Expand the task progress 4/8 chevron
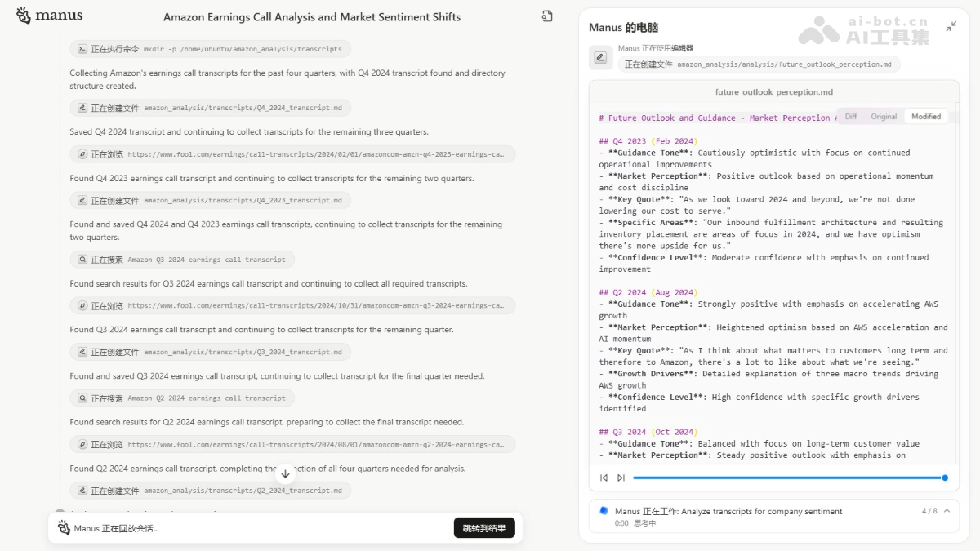980x551 pixels. (947, 511)
